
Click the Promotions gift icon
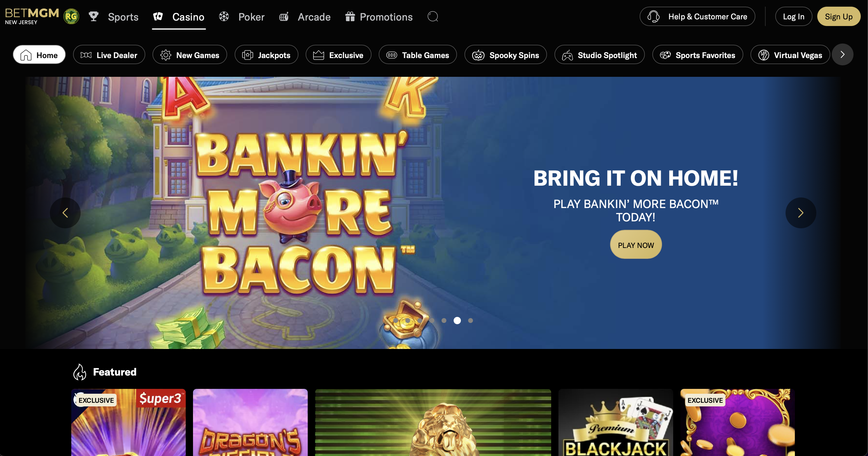tap(350, 17)
